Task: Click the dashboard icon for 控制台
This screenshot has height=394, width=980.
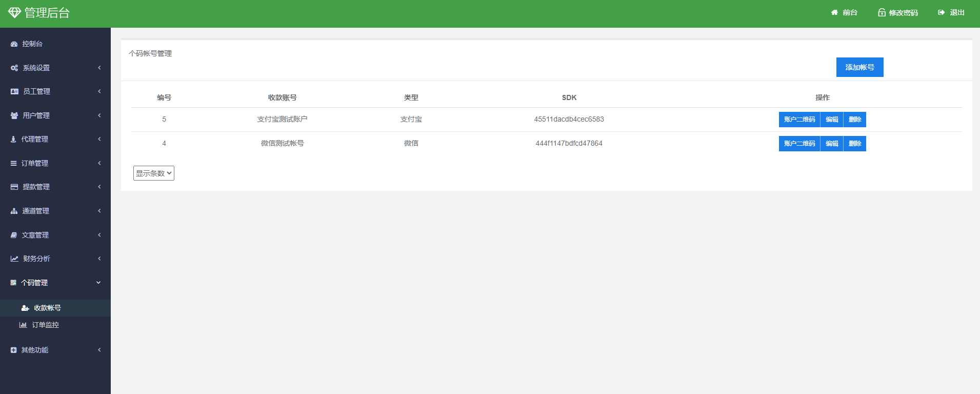Action: point(14,44)
